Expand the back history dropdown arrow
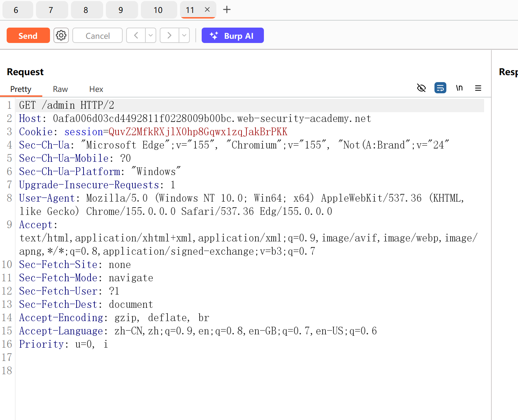Viewport: 518px width, 420px height. point(151,36)
